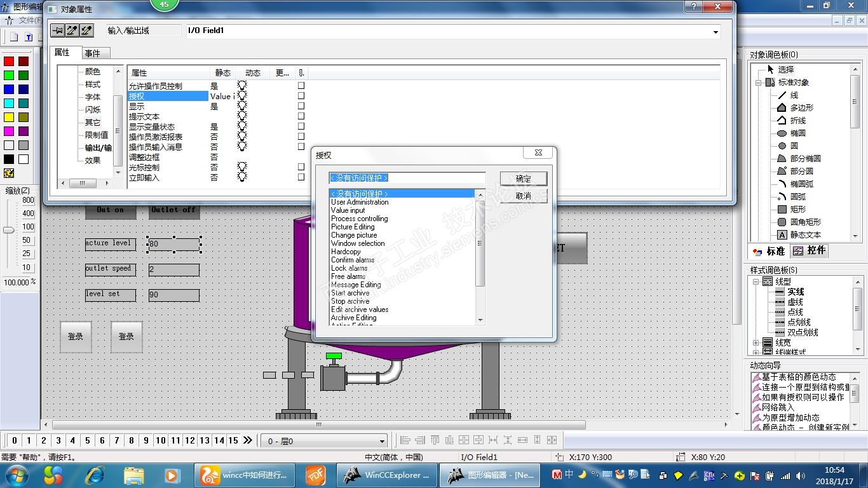Tick the checkbox in 允许操作员控制 row
868x488 pixels.
301,86
